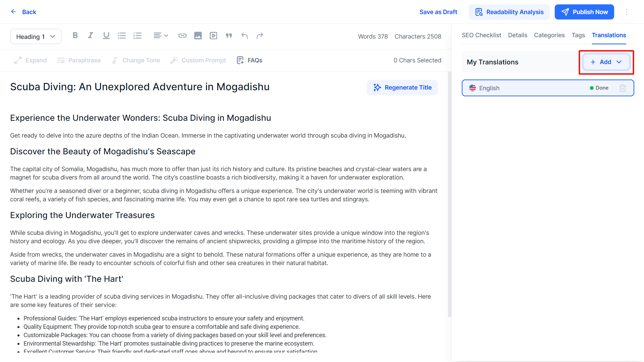Click heading 'Experience the Underwater Wonders'

141,118
